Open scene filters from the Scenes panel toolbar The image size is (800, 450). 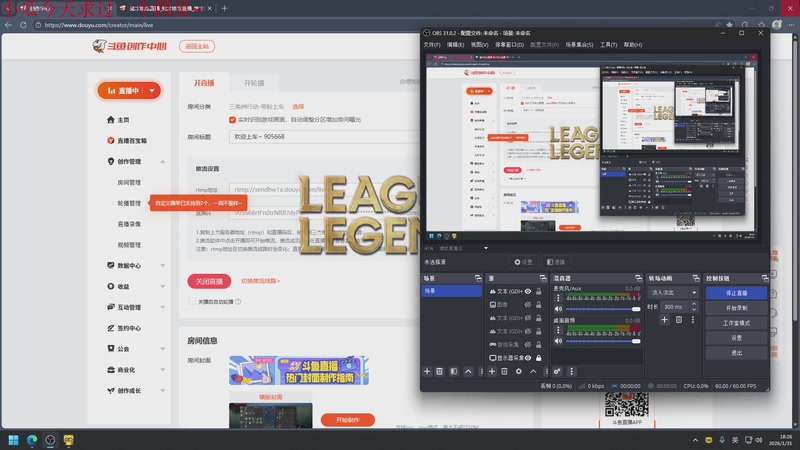point(454,371)
